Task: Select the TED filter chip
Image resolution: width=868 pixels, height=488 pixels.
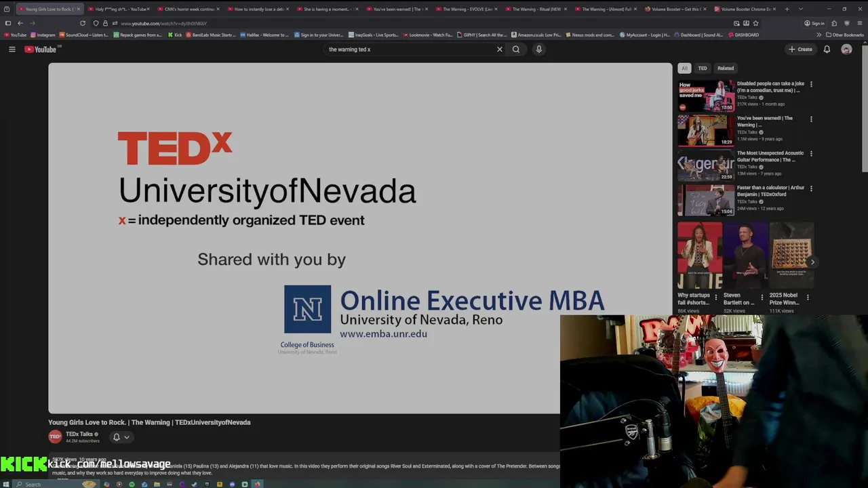Action: click(703, 68)
